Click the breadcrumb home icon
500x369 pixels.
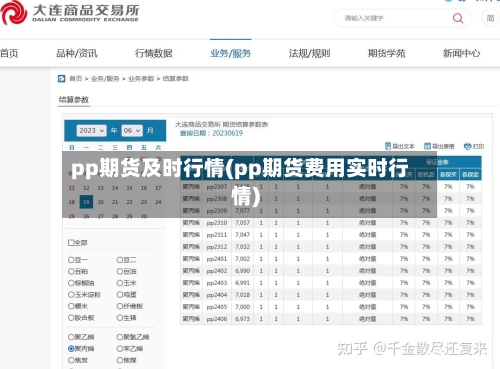(61, 79)
